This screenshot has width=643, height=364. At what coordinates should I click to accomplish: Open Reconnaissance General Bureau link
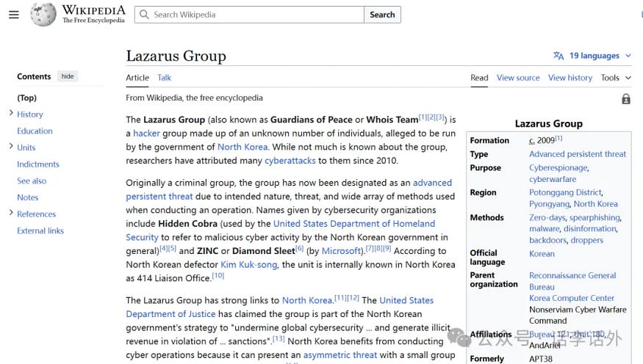(572, 281)
